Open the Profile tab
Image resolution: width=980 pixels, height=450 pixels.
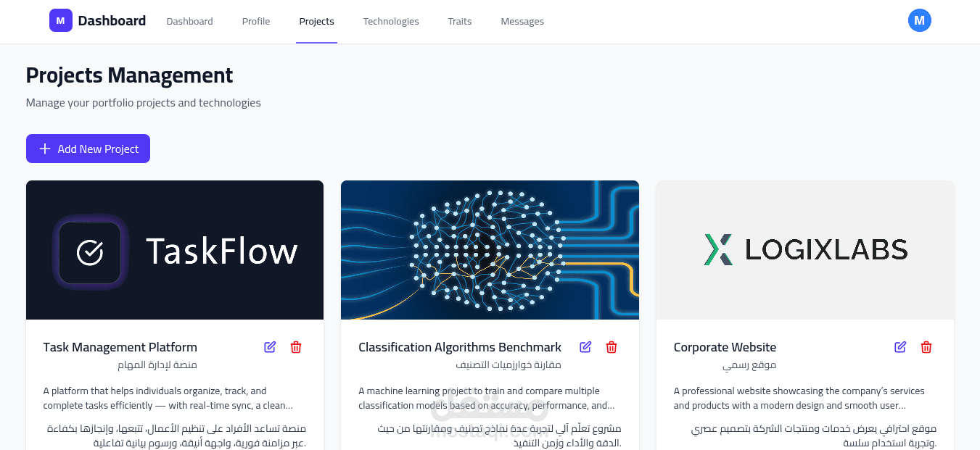point(256,22)
